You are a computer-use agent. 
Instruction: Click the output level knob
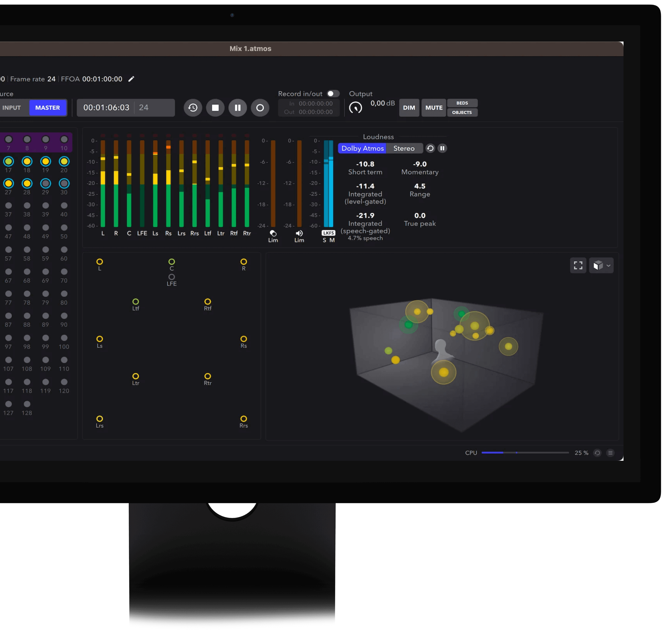(x=356, y=108)
